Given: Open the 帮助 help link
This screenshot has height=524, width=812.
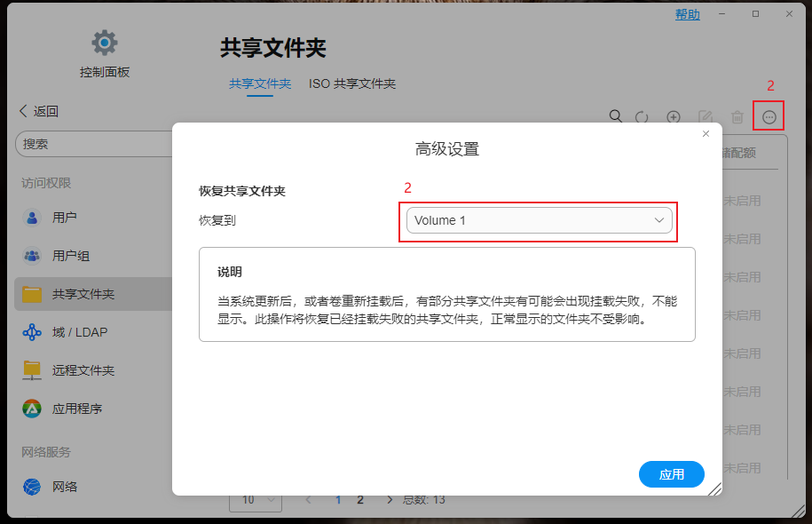Looking at the screenshot, I should coord(687,14).
